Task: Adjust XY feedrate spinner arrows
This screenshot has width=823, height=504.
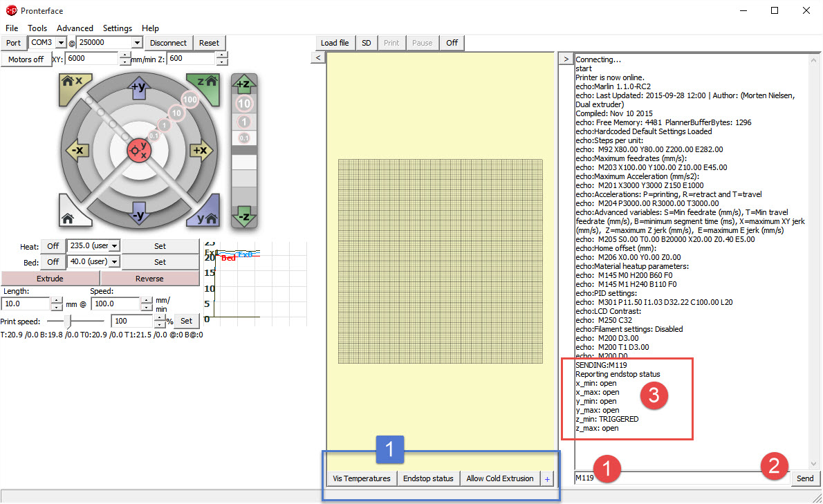Action: click(x=125, y=59)
